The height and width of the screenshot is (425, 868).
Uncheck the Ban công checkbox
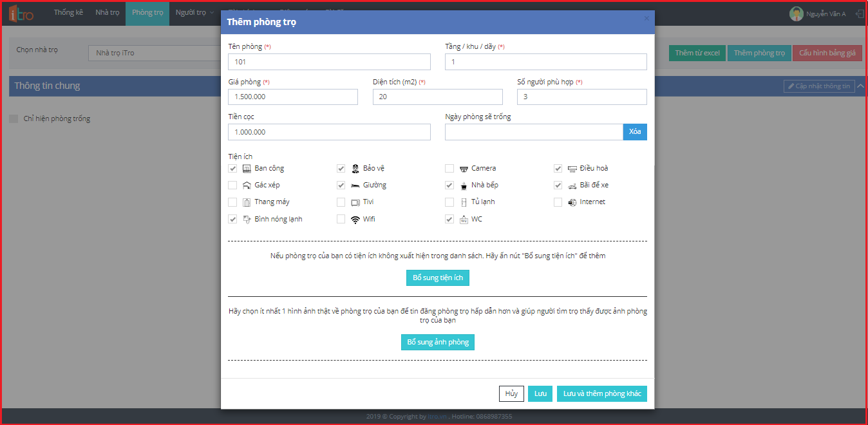(232, 169)
